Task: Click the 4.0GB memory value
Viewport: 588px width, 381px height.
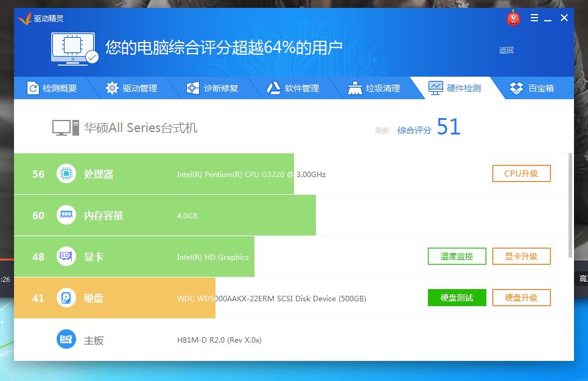Action: [x=187, y=215]
